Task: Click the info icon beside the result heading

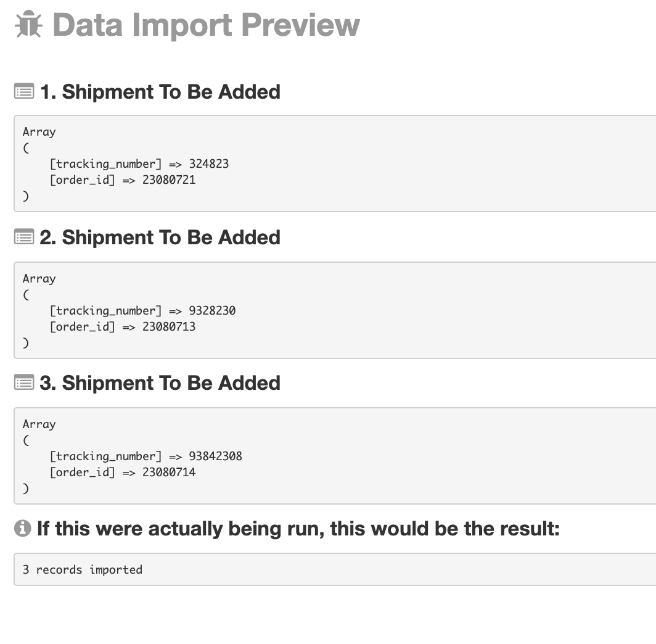Action: click(23, 527)
